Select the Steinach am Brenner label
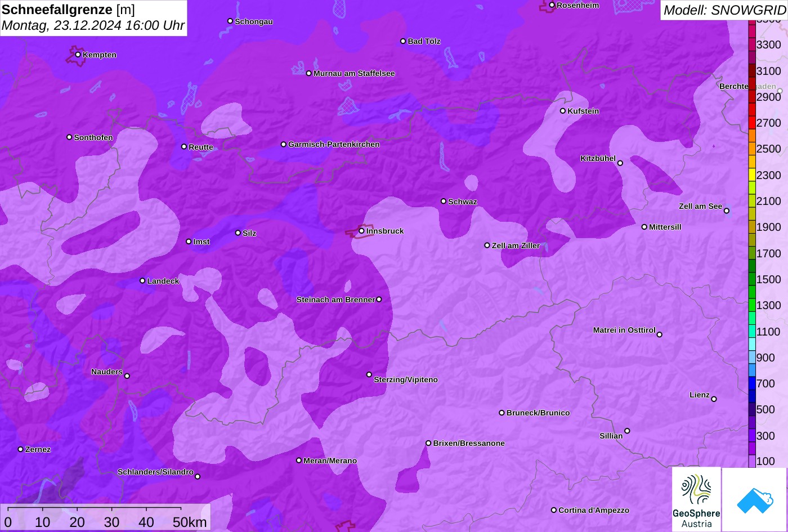Image resolution: width=788 pixels, height=532 pixels. tap(335, 300)
